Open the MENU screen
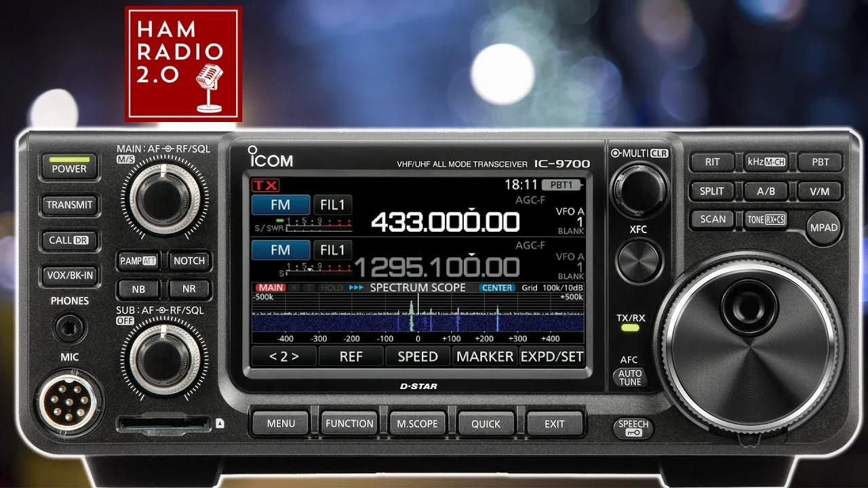The height and width of the screenshot is (488, 868). click(x=280, y=423)
